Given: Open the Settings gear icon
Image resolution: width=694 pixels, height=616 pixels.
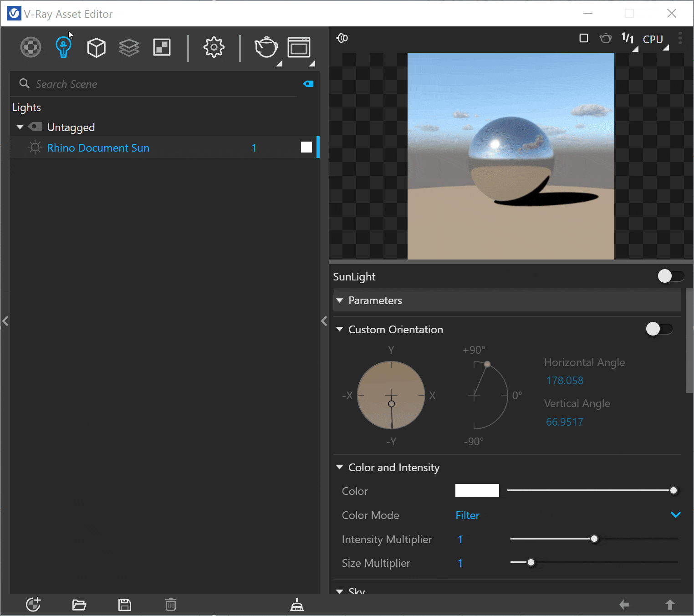Looking at the screenshot, I should coord(214,47).
